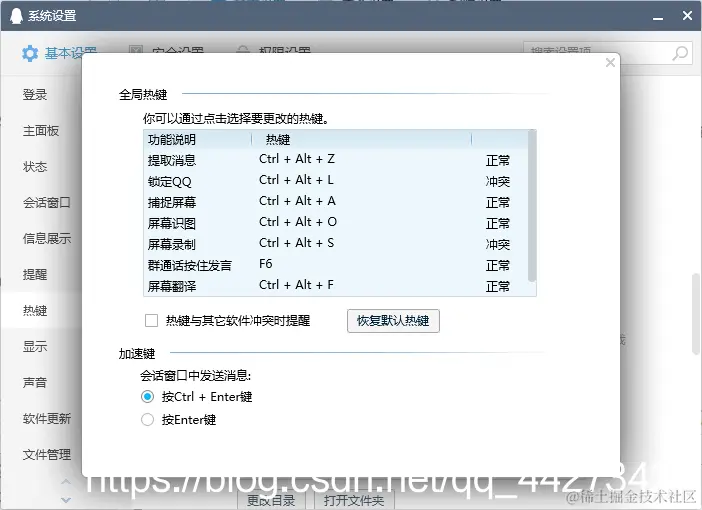Click 恢复默认热键 button
Screen dimensions: 702x510
click(x=393, y=321)
